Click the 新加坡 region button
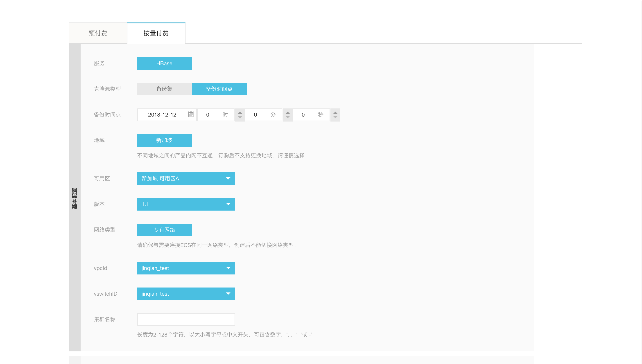642x364 pixels. click(x=165, y=140)
